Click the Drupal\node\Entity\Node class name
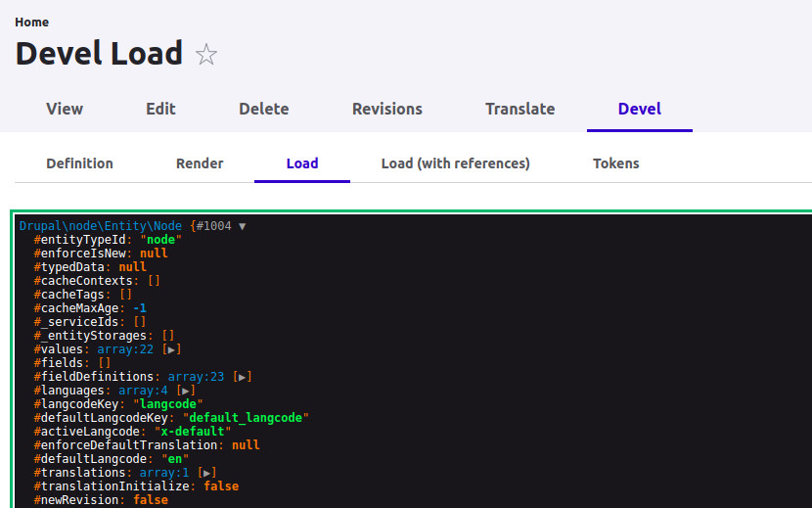The height and width of the screenshot is (508, 812). (x=101, y=226)
